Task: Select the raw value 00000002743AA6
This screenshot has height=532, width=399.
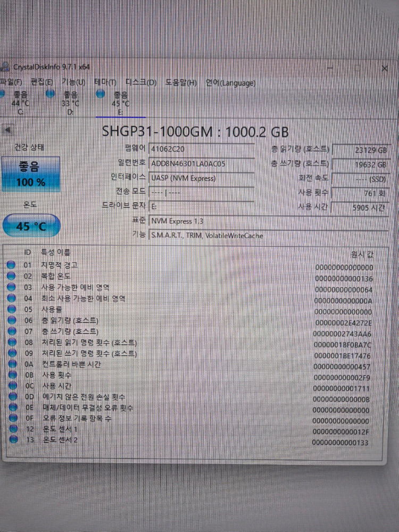Action: pyautogui.click(x=342, y=334)
